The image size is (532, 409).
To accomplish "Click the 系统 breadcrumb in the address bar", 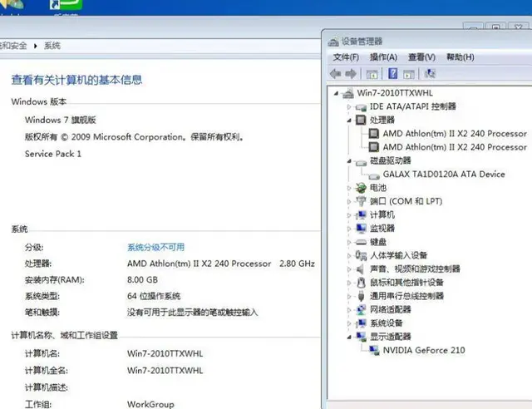I will (52, 46).
